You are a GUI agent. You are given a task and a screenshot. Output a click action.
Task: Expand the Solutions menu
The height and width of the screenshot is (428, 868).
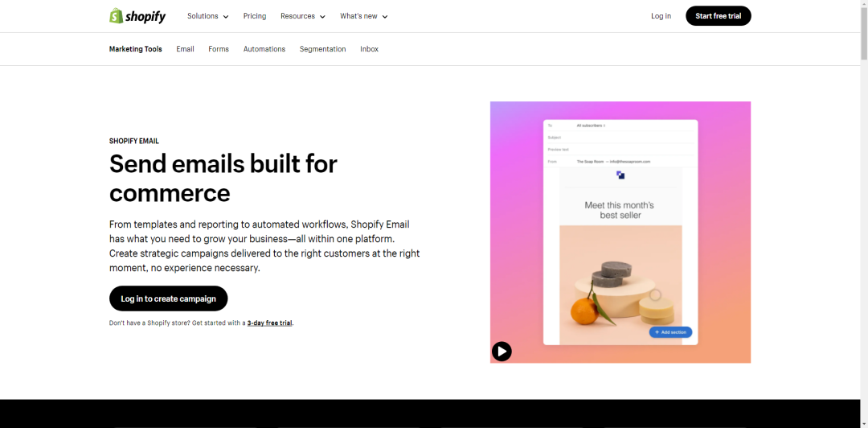tap(207, 16)
